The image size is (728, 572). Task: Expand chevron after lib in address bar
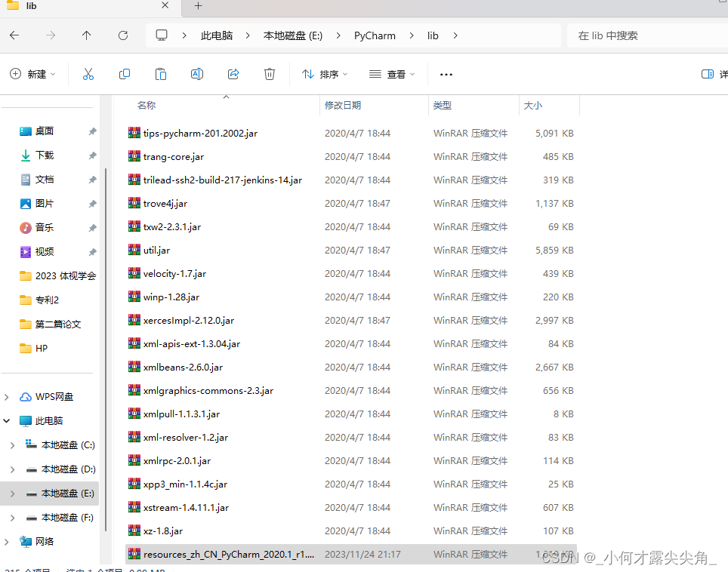tap(455, 35)
